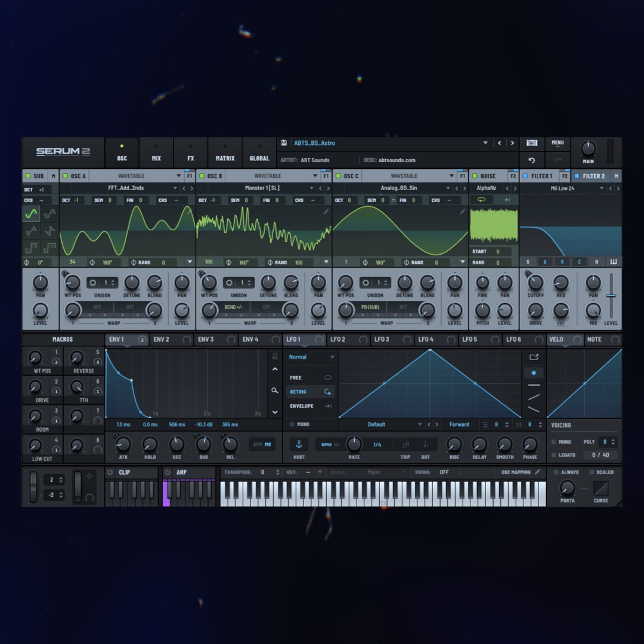Screen dimensions: 644x644
Task: Click the undo arrow icon
Action: point(532,160)
